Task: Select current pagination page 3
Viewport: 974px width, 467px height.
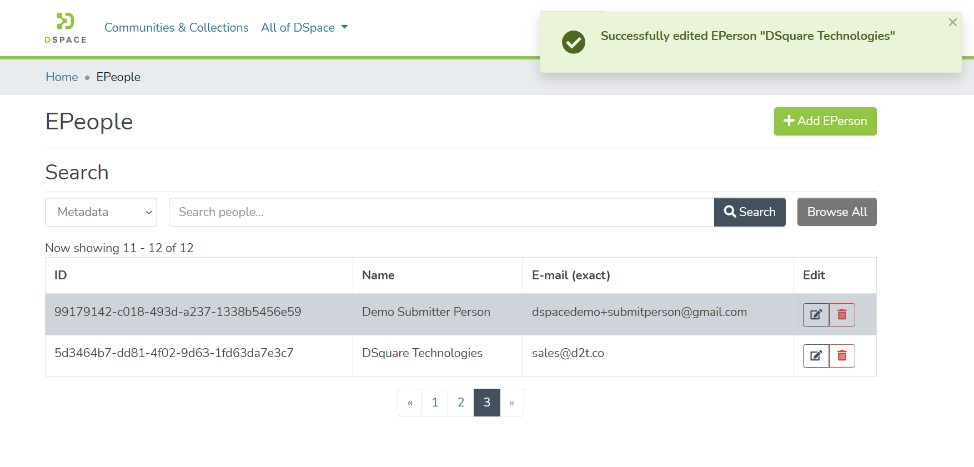Action: 486,403
